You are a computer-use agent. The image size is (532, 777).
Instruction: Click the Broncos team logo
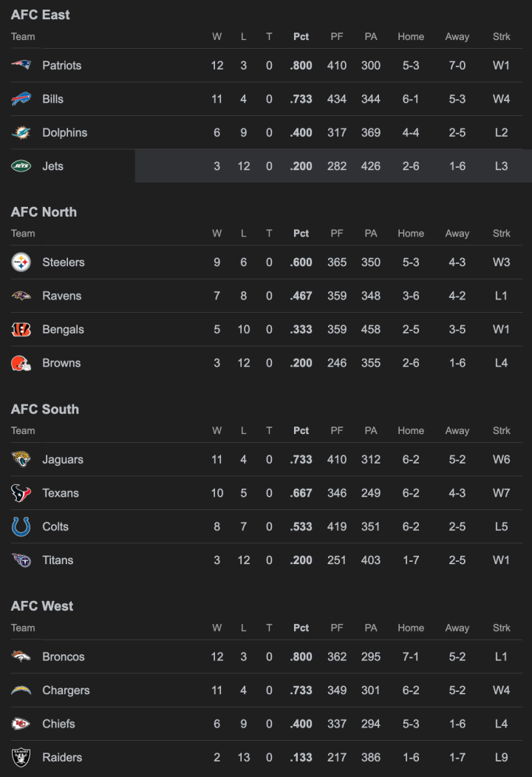[21, 656]
